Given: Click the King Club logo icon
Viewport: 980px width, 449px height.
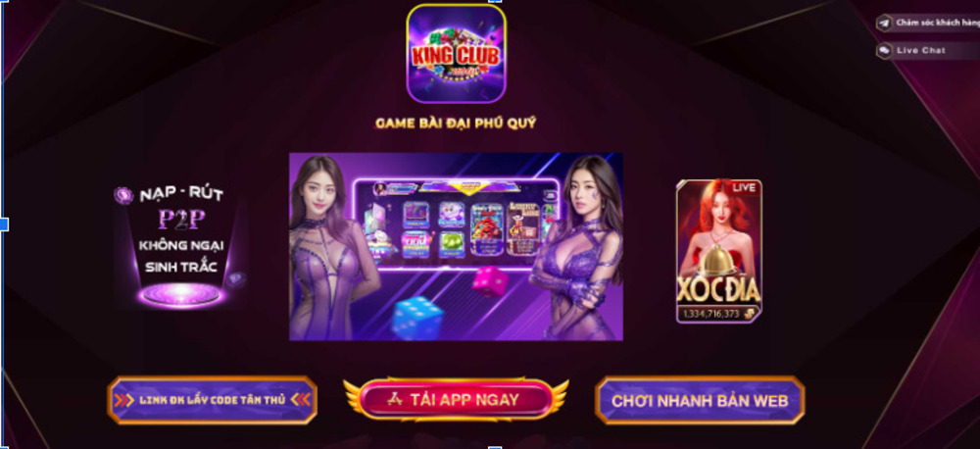Looking at the screenshot, I should 456,54.
